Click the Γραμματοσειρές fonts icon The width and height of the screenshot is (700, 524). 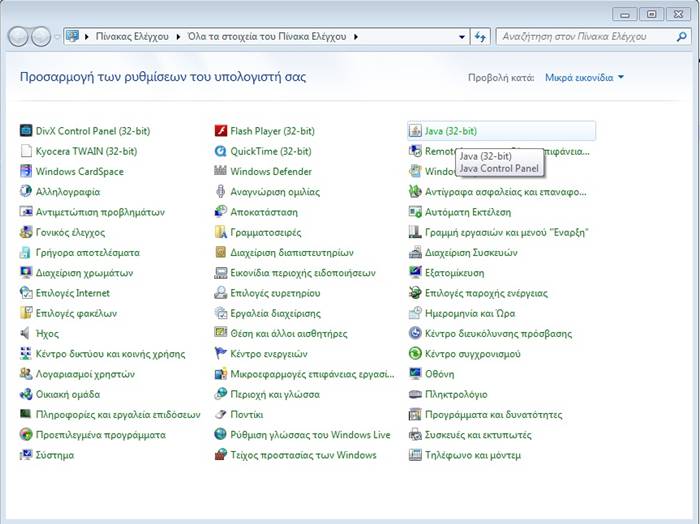click(x=221, y=232)
